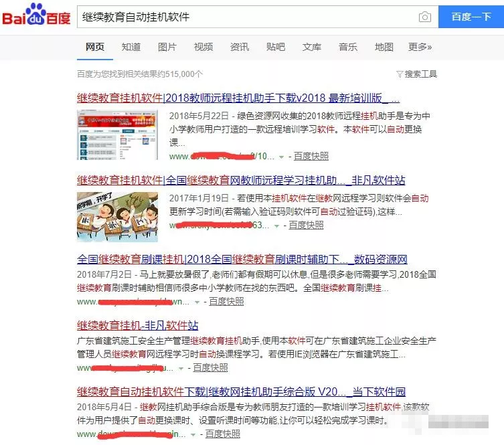Screen dimensions: 504x445
Task: Open 百度快照 for the 2018年7月2日 result
Action: [x=226, y=301]
